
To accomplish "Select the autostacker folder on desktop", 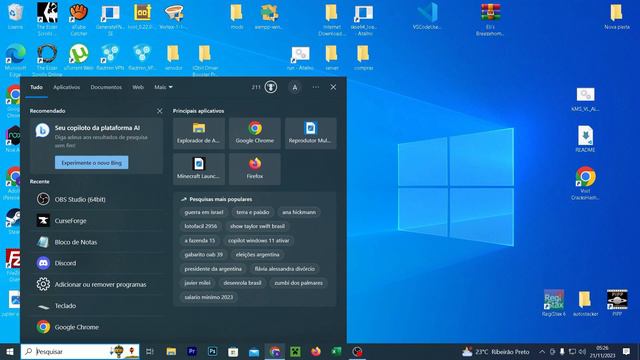I will pyautogui.click(x=585, y=303).
